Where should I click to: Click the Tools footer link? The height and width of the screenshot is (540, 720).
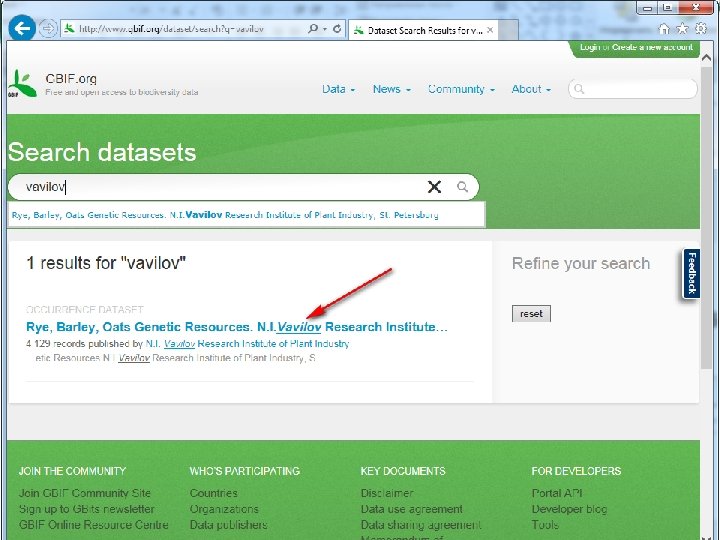click(x=545, y=525)
